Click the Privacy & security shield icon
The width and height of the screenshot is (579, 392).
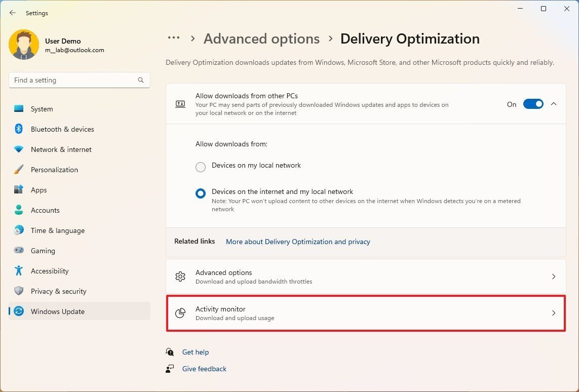point(19,291)
